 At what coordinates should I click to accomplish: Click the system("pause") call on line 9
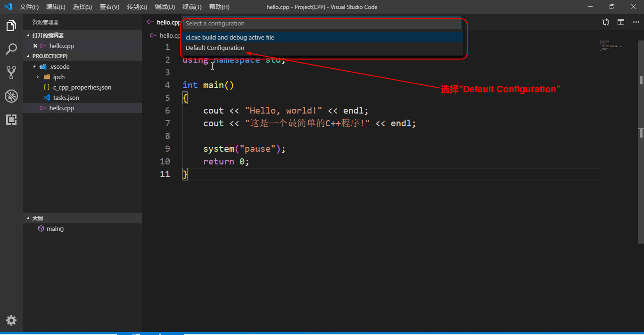pyautogui.click(x=242, y=149)
